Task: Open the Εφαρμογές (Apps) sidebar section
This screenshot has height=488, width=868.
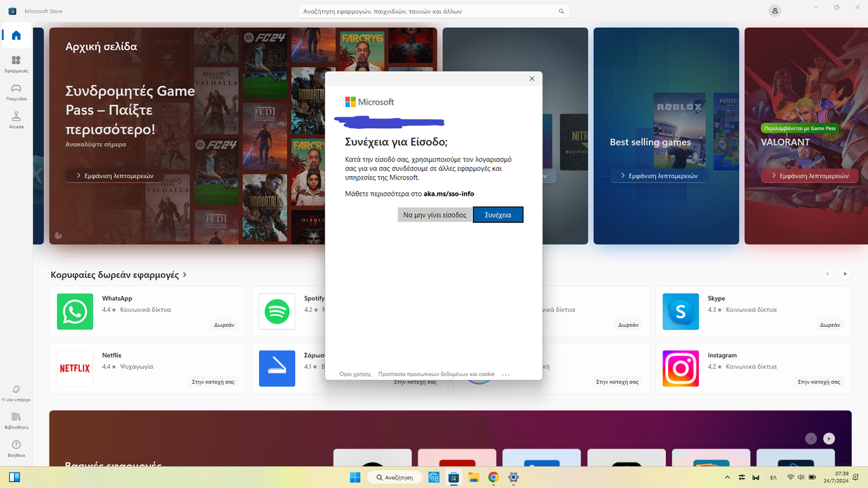Action: (16, 64)
